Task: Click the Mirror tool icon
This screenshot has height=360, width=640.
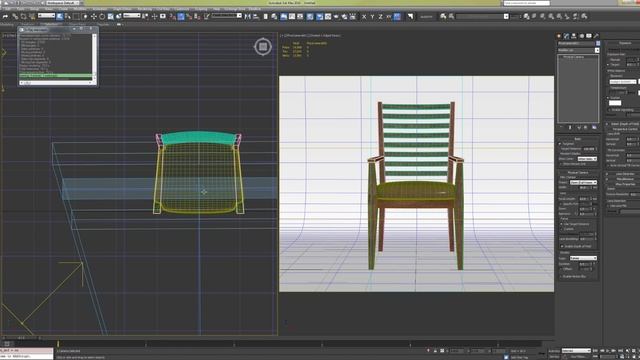Action: [x=247, y=16]
